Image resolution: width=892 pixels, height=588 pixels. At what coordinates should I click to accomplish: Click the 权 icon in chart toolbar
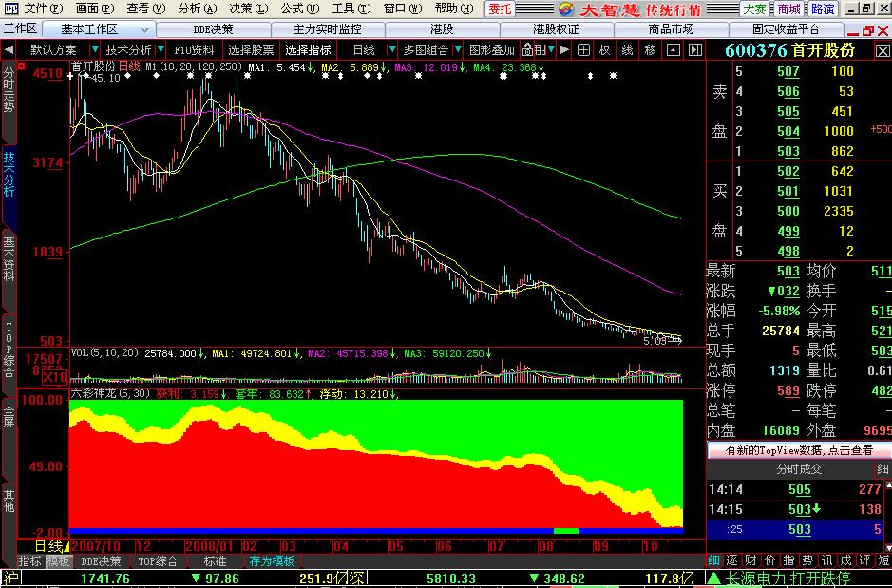(604, 50)
